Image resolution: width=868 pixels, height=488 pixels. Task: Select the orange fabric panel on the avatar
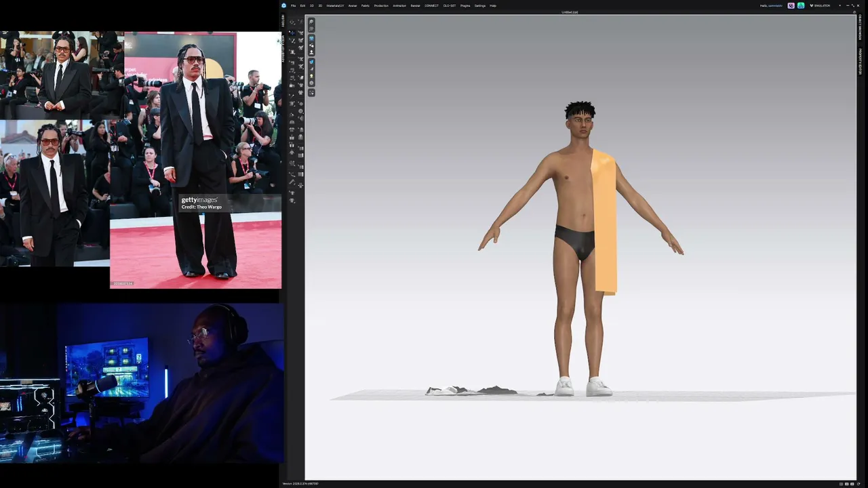605,222
